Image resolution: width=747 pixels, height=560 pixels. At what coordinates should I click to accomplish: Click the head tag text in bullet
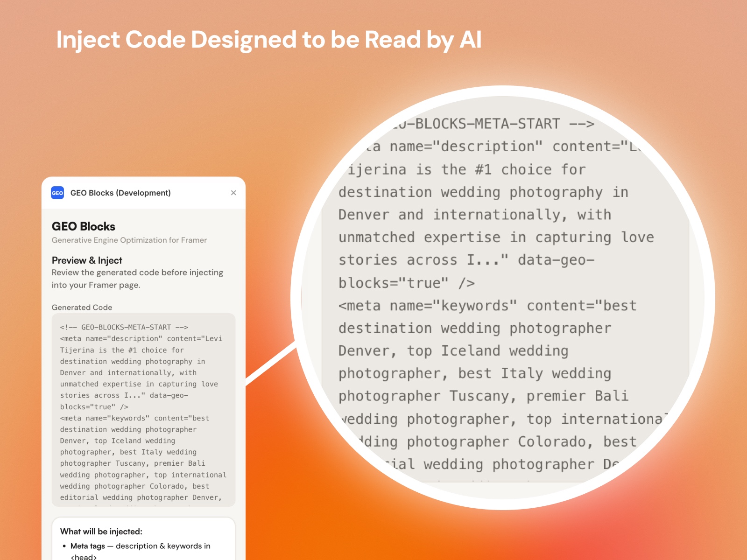coord(83,556)
